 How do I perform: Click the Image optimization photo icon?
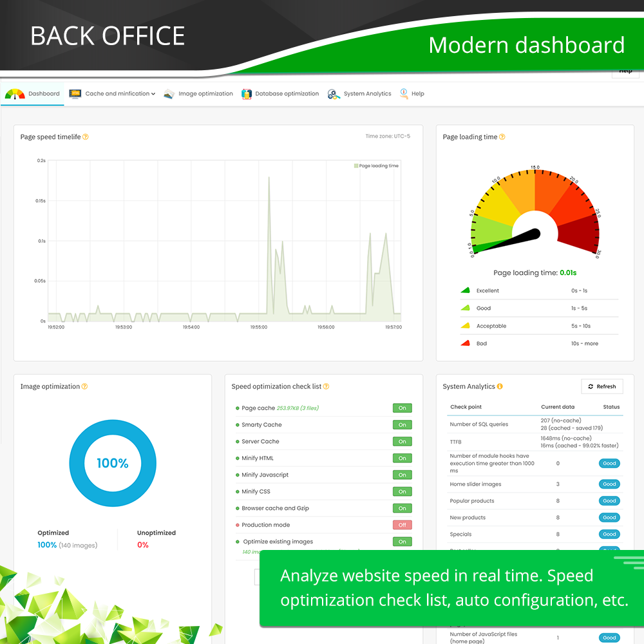coord(169,93)
